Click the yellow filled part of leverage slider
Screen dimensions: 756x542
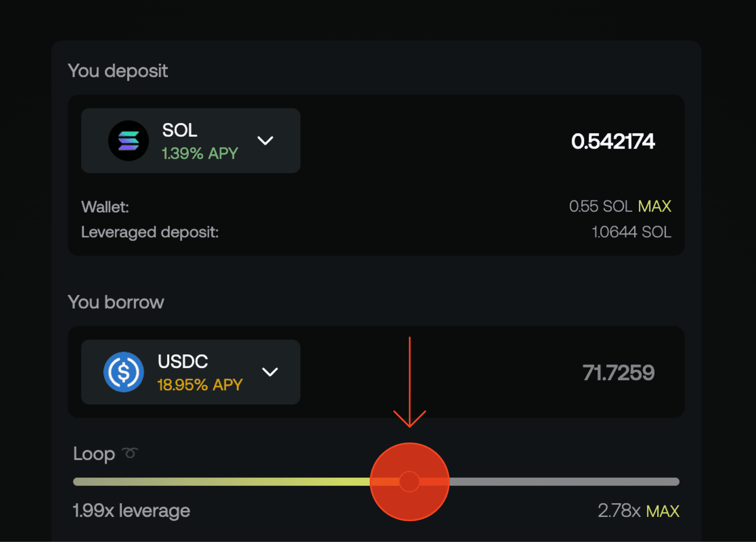pyautogui.click(x=222, y=482)
